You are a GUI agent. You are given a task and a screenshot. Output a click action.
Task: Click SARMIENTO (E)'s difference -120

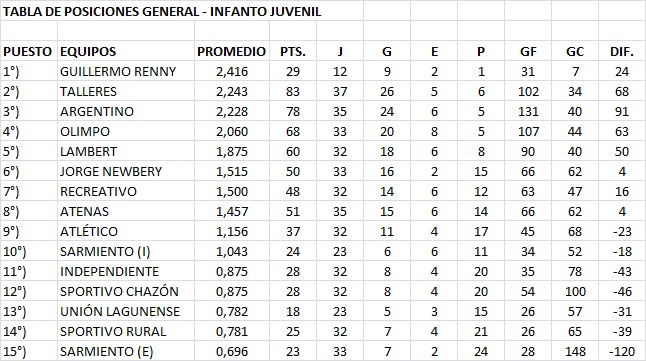(x=621, y=352)
